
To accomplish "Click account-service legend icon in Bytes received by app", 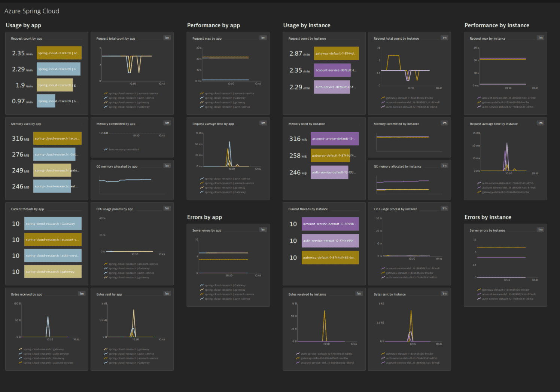I will tap(21, 363).
